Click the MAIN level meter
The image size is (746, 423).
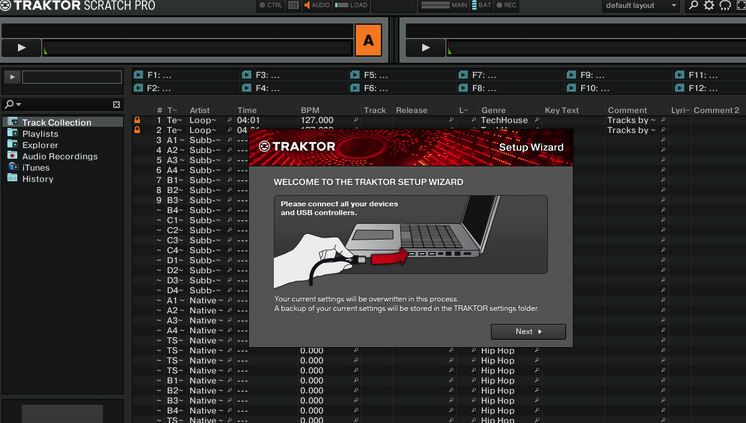[444, 5]
